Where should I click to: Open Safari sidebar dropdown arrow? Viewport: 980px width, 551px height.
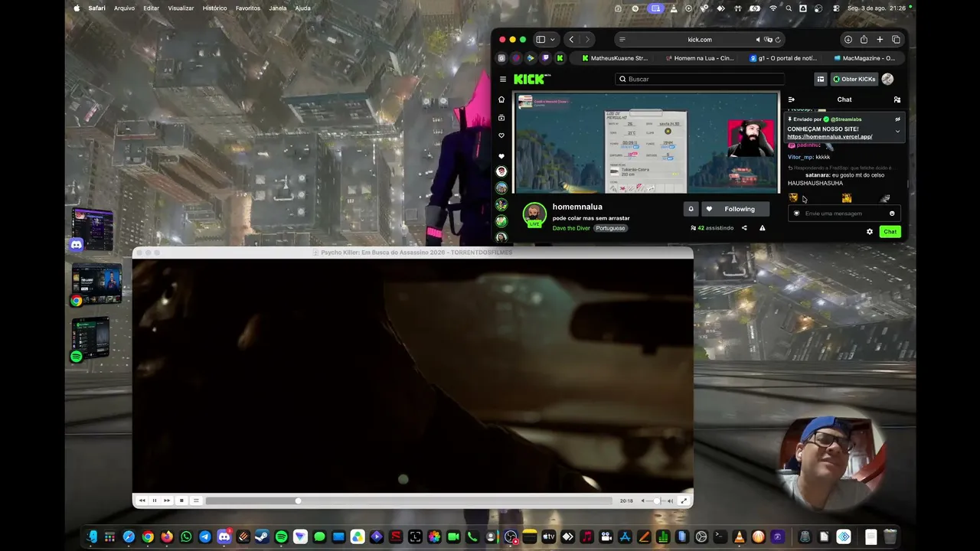click(552, 40)
